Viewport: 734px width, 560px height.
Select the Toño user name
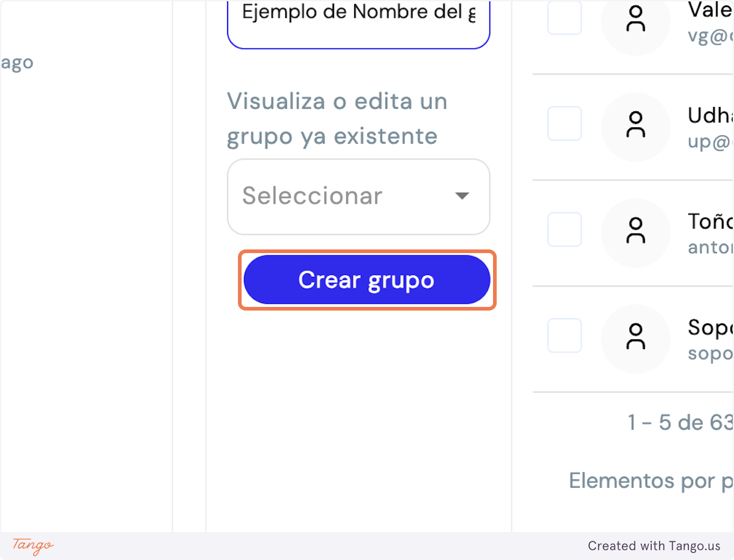point(711,221)
